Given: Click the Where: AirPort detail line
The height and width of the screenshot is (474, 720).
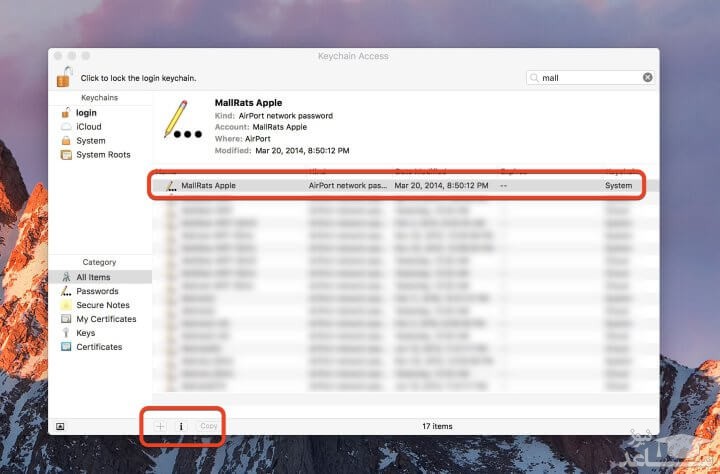Looking at the screenshot, I should tap(242, 139).
